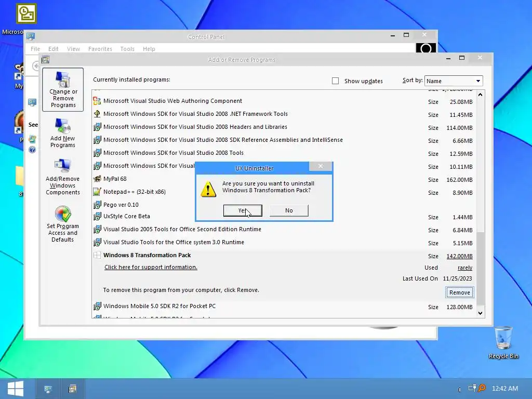
Task: Open Add New Programs in the sidebar
Action: pyautogui.click(x=63, y=133)
